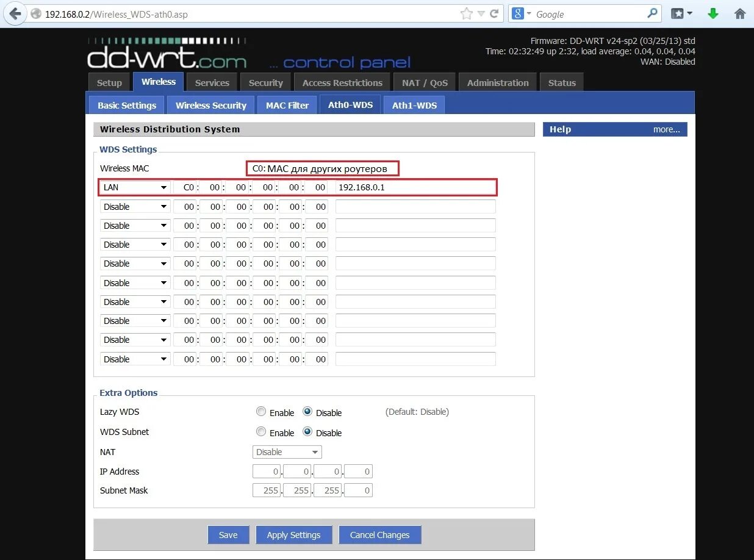754x560 pixels.
Task: Click the (Default: Disable) note text
Action: (417, 412)
